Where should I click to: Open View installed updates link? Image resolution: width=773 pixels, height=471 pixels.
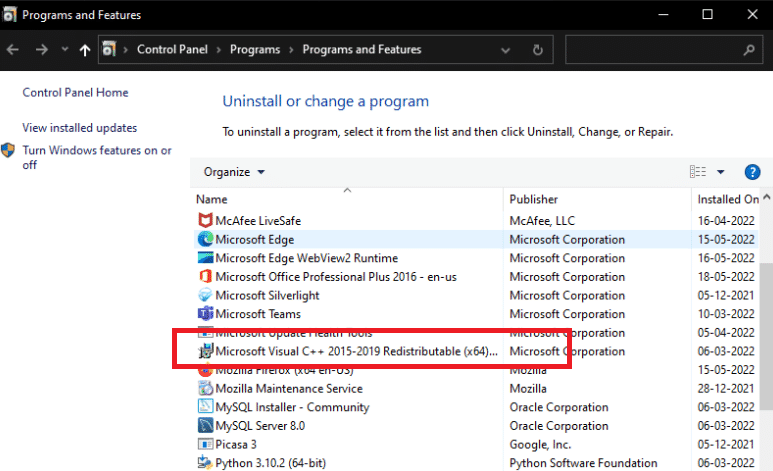(79, 128)
